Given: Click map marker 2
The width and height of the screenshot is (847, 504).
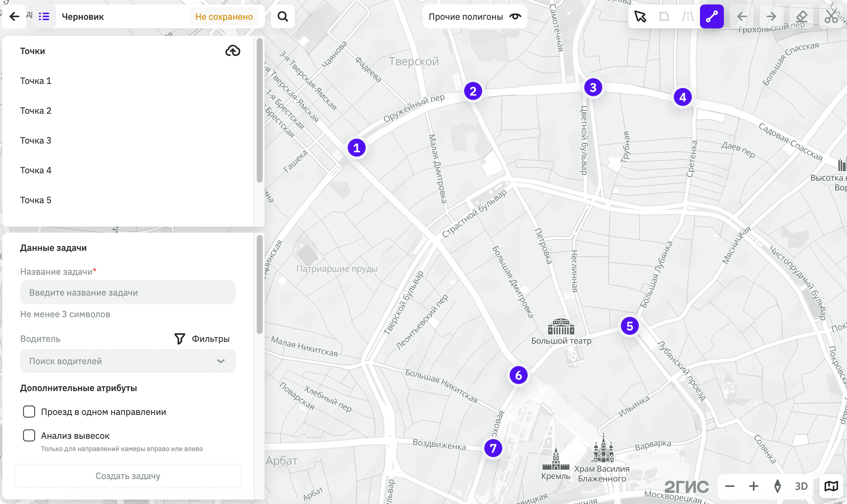Looking at the screenshot, I should 473,91.
